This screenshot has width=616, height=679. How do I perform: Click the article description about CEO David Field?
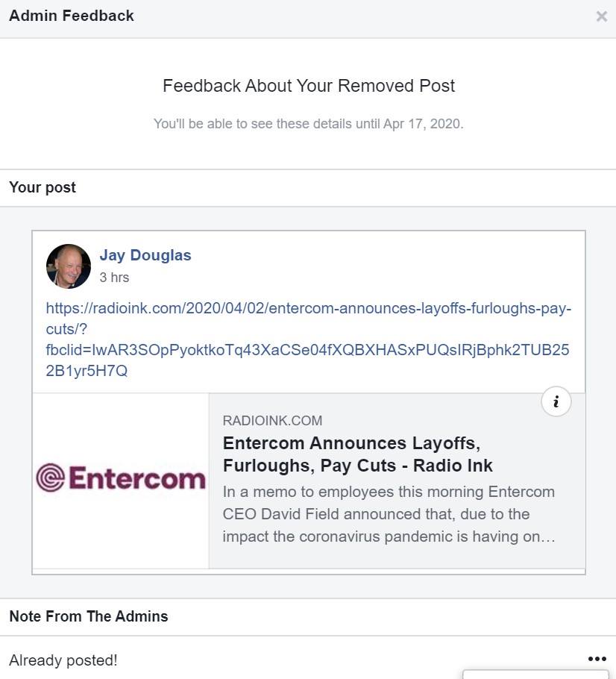pos(389,514)
